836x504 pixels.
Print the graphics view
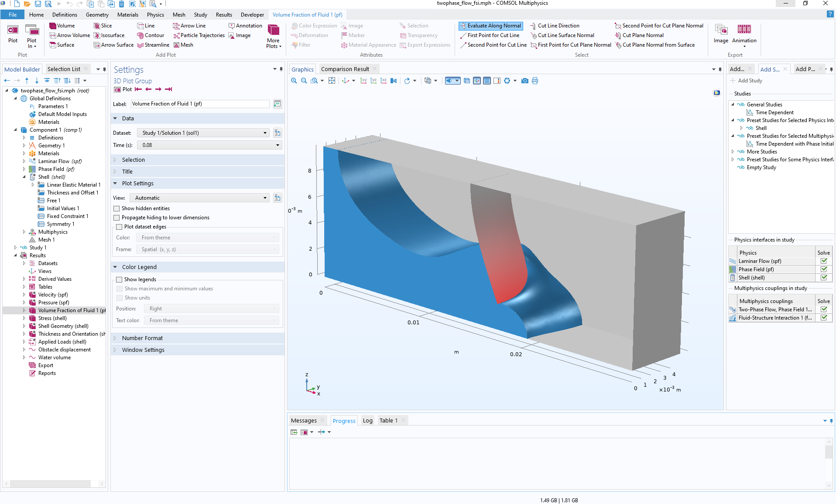(x=535, y=81)
